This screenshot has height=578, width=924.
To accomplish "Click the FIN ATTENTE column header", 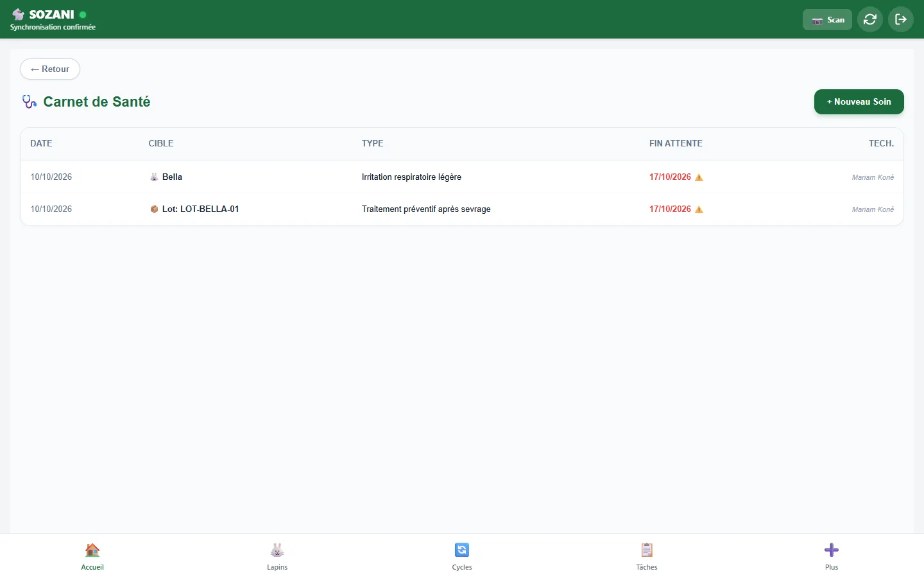I will click(x=676, y=143).
